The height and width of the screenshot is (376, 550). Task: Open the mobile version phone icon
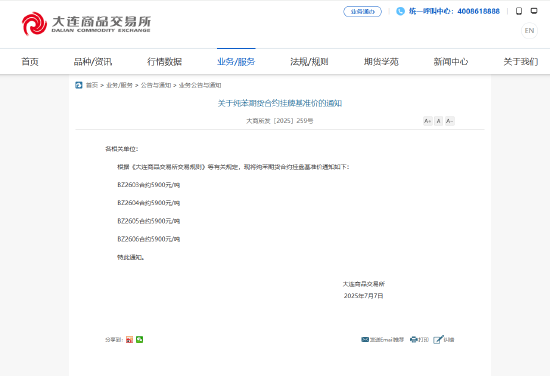[x=519, y=11]
